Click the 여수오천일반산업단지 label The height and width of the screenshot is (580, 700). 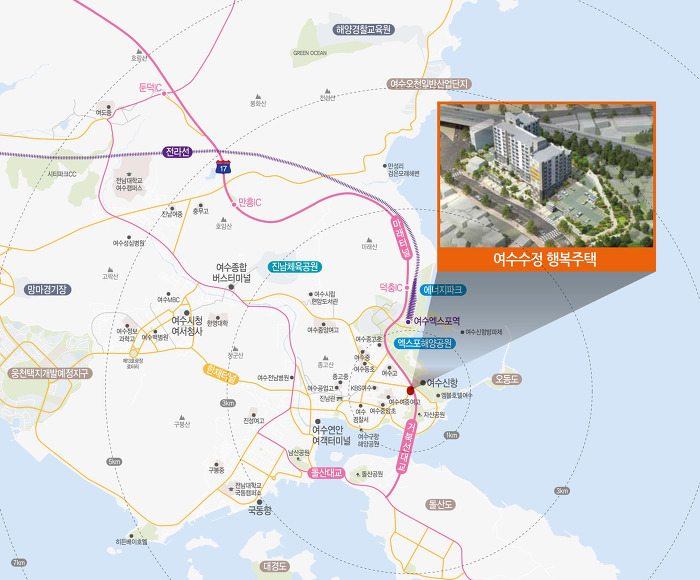[x=429, y=84]
